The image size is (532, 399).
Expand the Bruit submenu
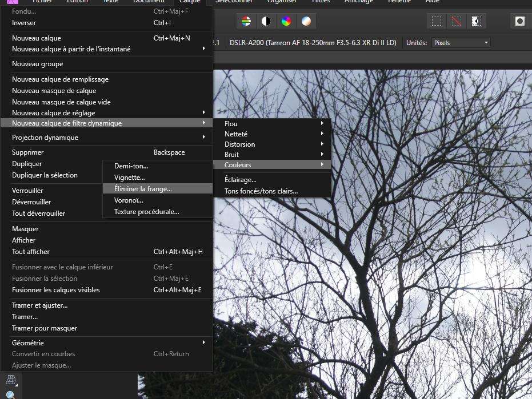[272, 155]
